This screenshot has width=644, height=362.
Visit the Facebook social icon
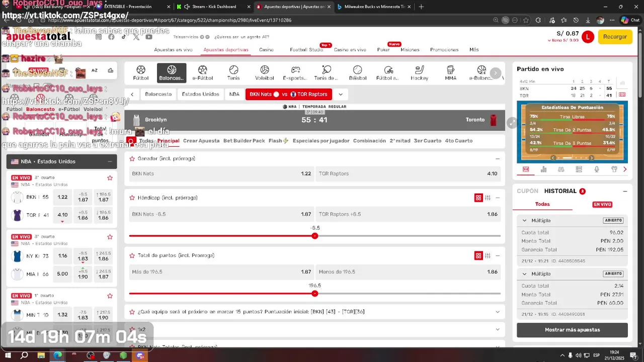point(111,37)
